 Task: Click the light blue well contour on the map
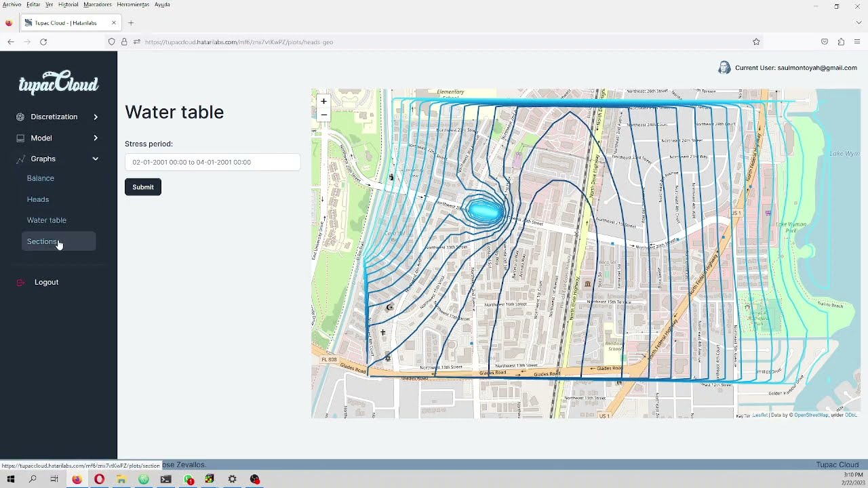tap(486, 211)
